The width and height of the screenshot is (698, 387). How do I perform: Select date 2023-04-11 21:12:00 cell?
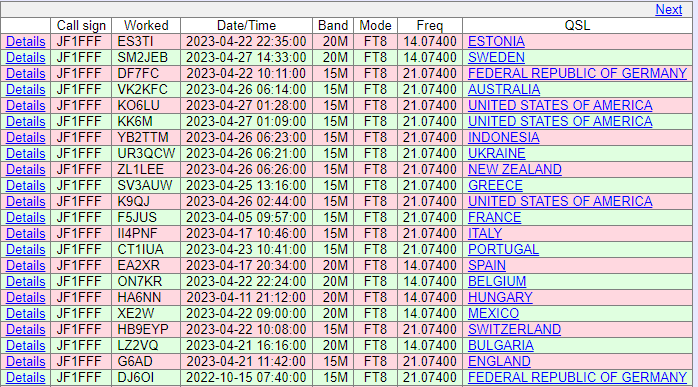[246, 298]
